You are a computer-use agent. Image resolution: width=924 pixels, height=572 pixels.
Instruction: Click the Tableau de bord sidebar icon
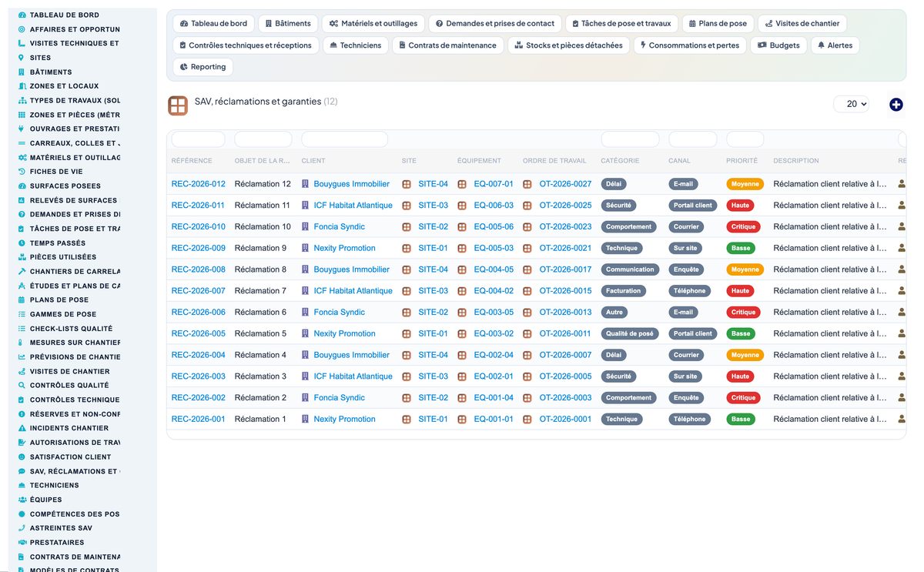click(x=22, y=15)
